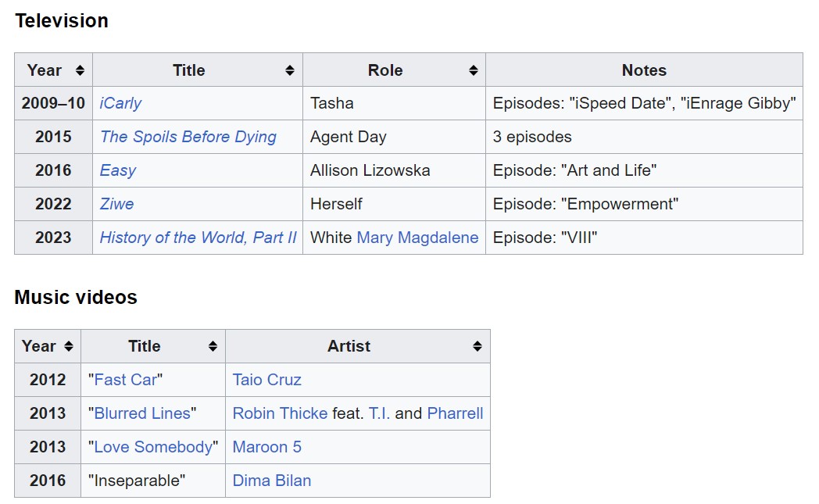Open the Maroon 5 link
Image resolution: width=819 pixels, height=504 pixels.
266,447
